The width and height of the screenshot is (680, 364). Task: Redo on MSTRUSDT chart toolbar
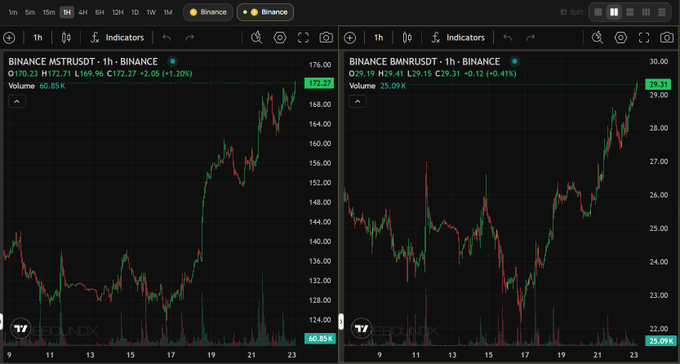(x=190, y=38)
